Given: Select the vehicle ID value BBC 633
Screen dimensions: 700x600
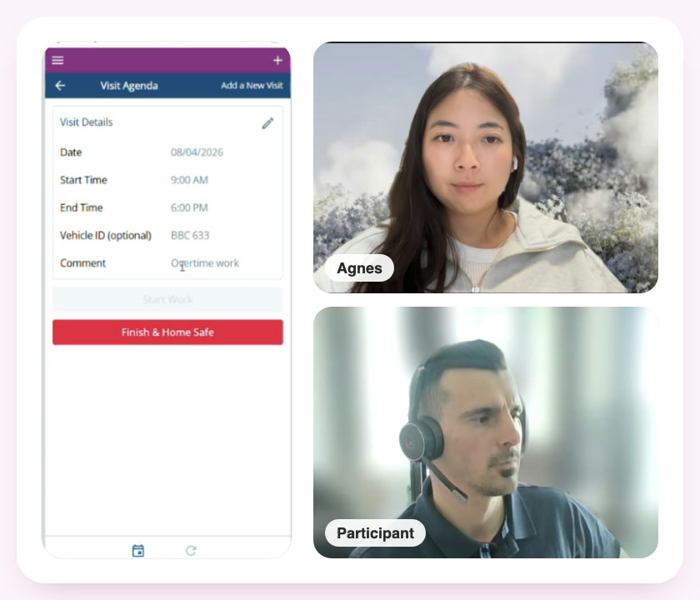Looking at the screenshot, I should coord(190,235).
